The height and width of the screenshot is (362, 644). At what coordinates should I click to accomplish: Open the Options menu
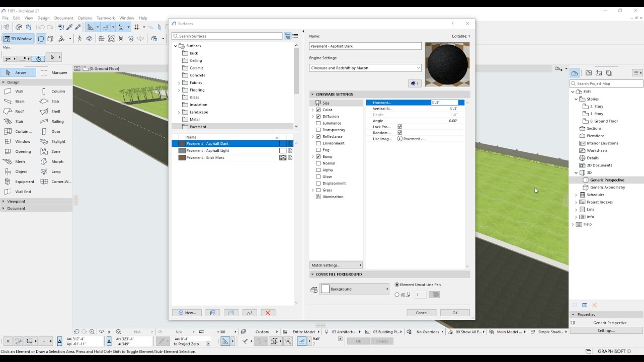click(x=85, y=18)
